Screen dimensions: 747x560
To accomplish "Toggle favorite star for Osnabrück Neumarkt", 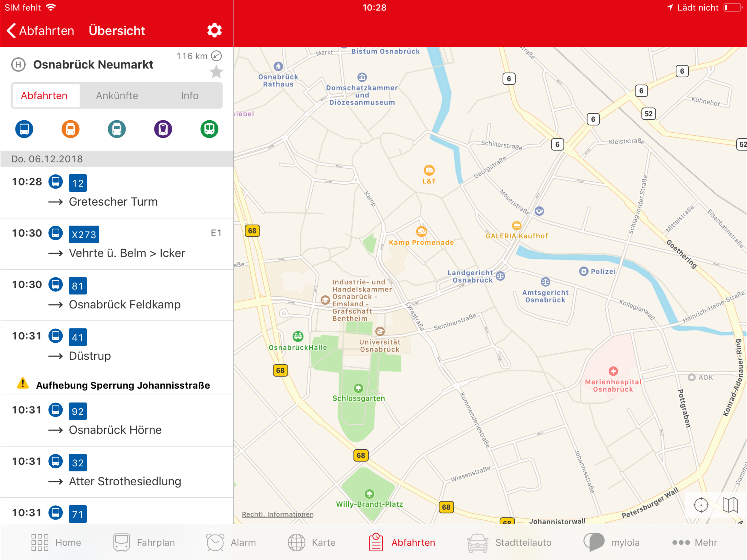I will pos(216,72).
